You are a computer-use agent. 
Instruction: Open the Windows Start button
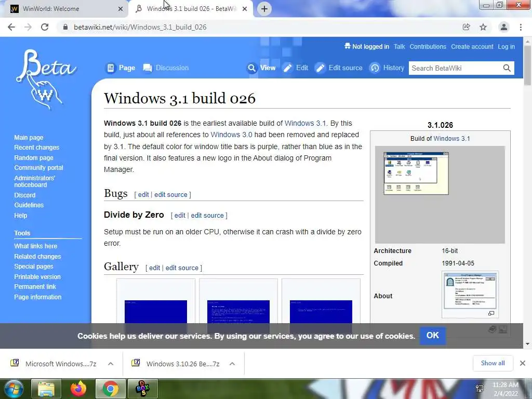point(14,389)
